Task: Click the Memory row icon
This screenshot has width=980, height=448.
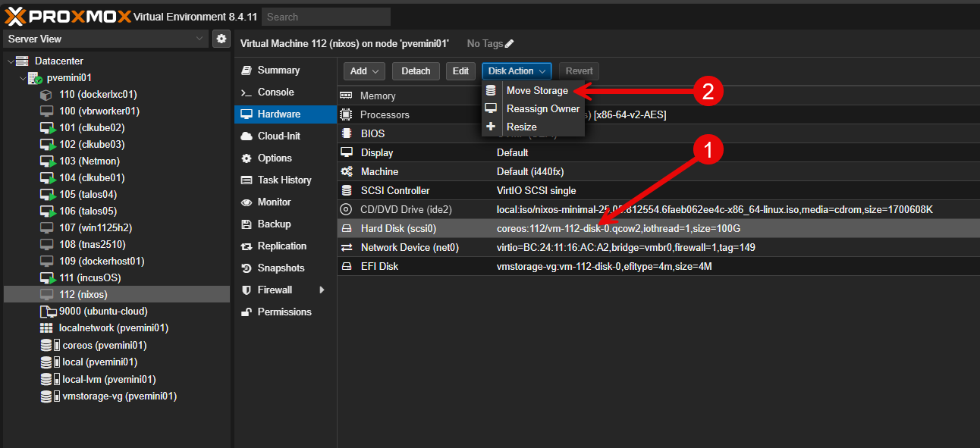Action: (x=347, y=96)
